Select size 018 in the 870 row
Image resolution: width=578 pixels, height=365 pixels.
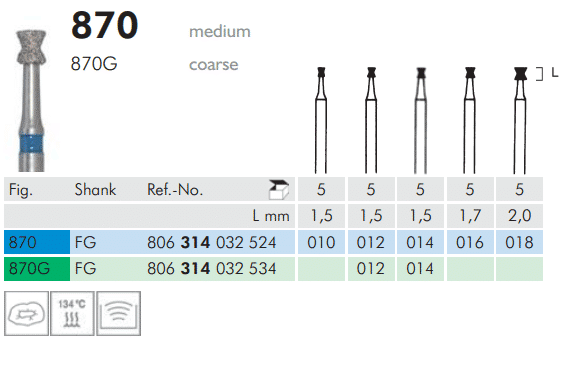pos(519,242)
